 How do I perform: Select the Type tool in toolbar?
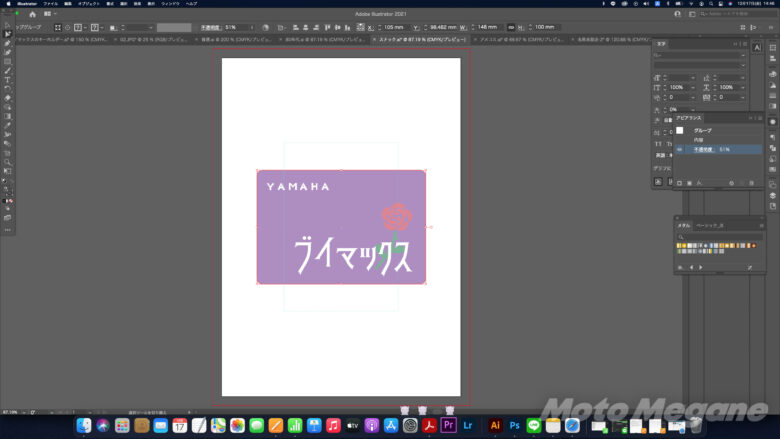coord(8,79)
